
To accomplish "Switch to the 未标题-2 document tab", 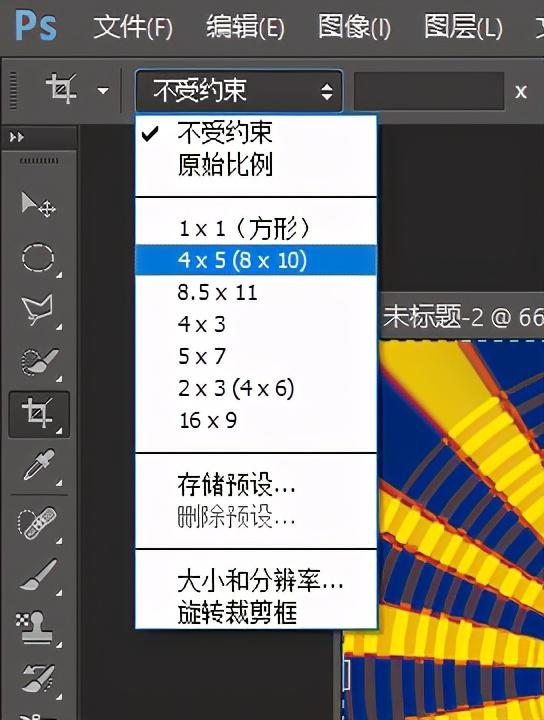I will coord(463,317).
